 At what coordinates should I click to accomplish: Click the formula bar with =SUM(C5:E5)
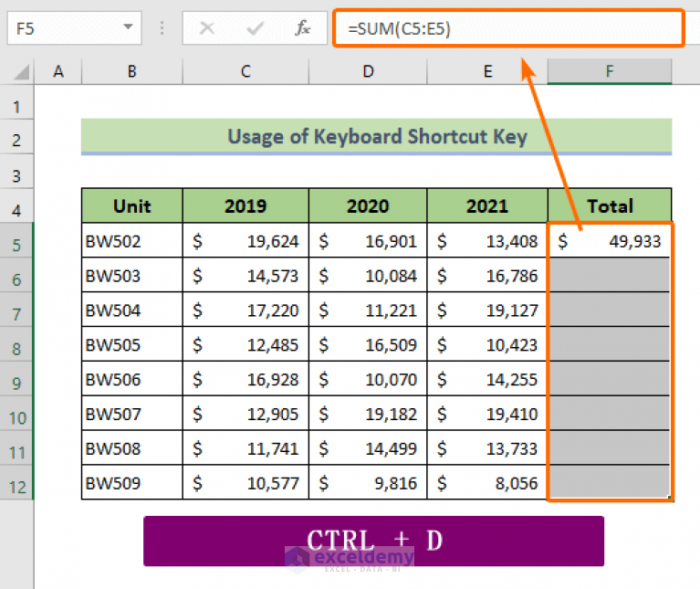point(508,28)
